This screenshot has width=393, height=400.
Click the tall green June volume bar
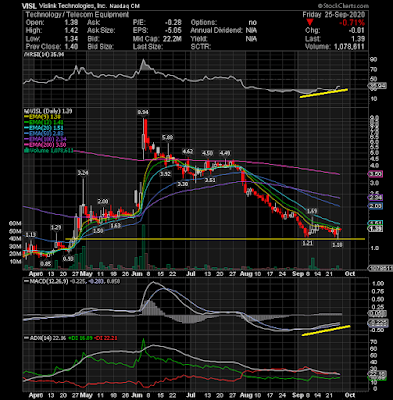[143, 247]
